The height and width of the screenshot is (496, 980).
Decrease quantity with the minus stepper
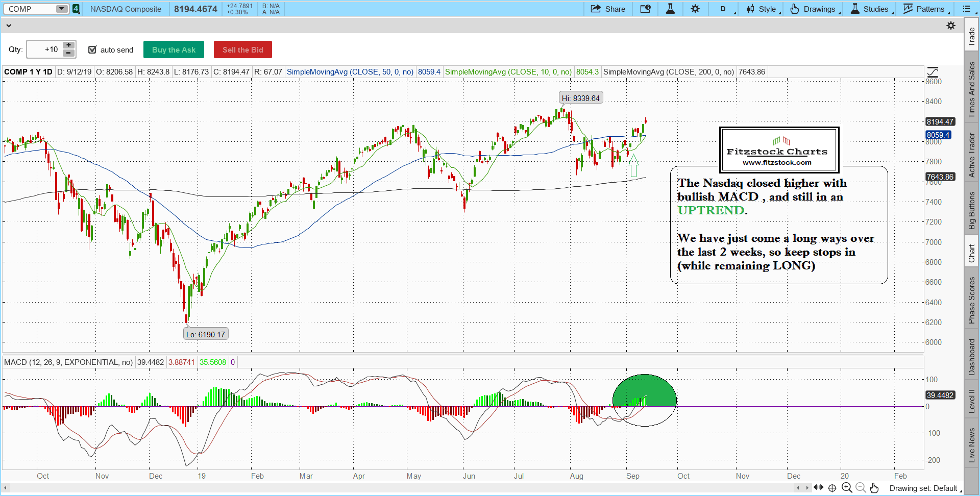[x=68, y=53]
